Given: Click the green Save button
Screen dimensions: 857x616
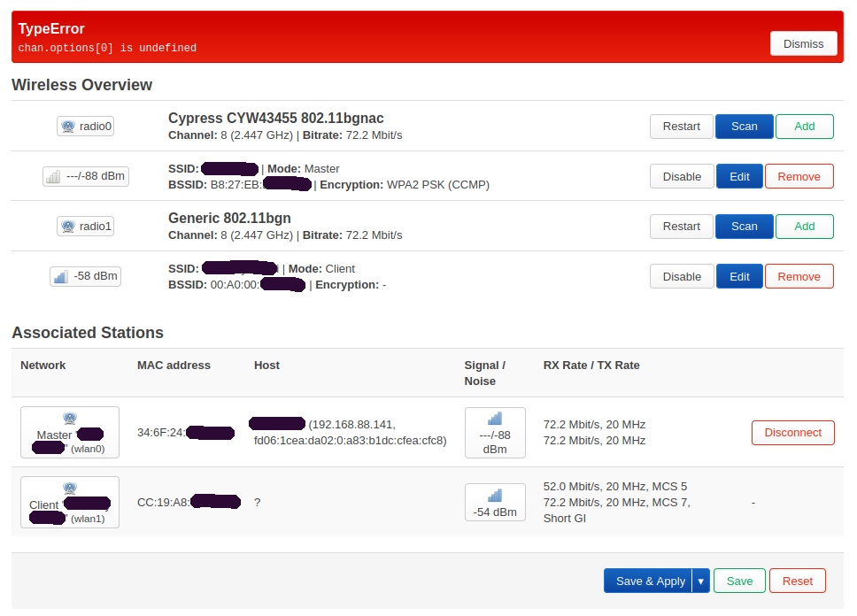Looking at the screenshot, I should (x=739, y=581).
